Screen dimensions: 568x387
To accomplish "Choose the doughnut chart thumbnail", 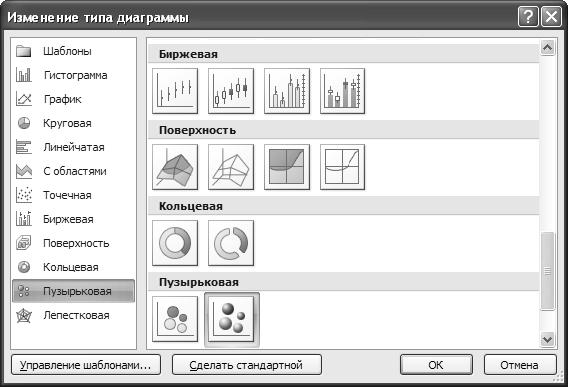I will coord(175,243).
